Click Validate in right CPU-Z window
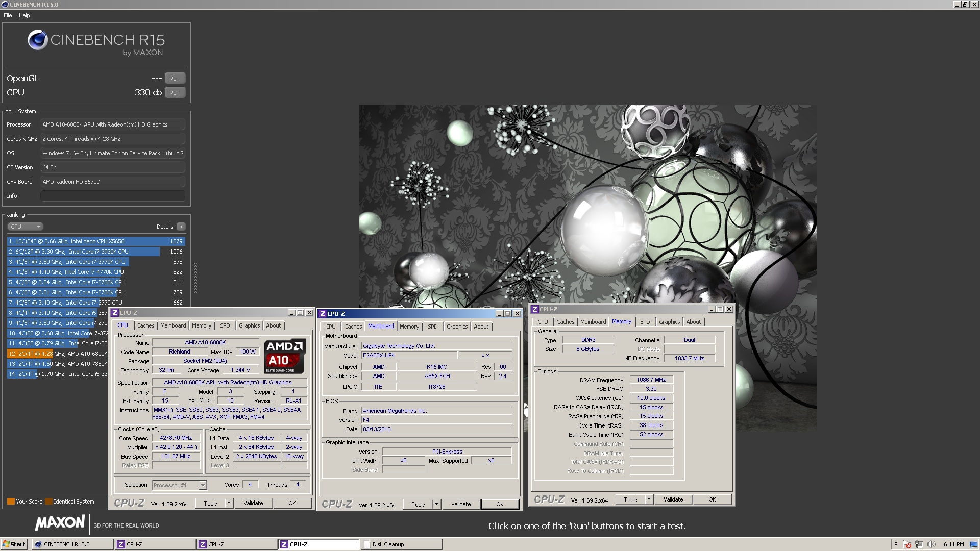 click(x=673, y=500)
